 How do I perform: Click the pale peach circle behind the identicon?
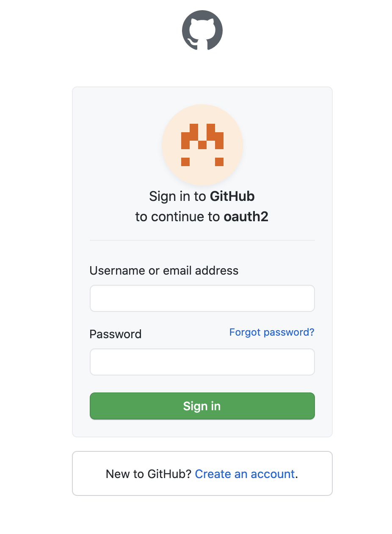point(202,145)
